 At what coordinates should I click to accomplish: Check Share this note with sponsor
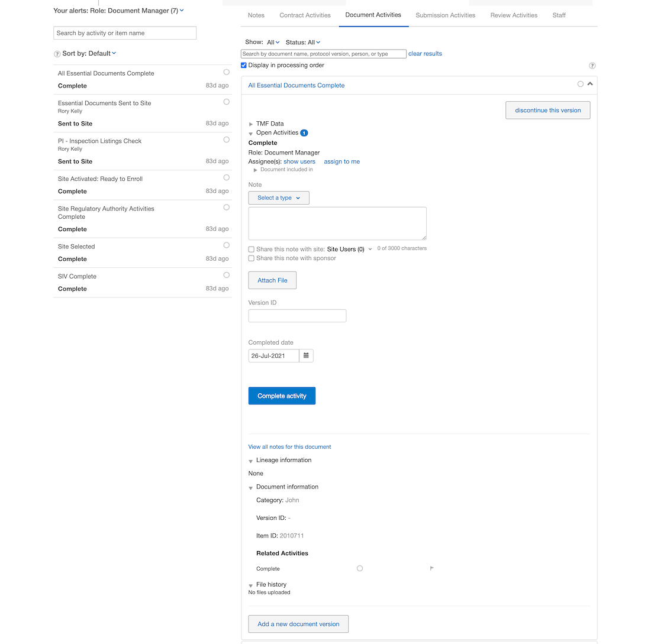(251, 258)
